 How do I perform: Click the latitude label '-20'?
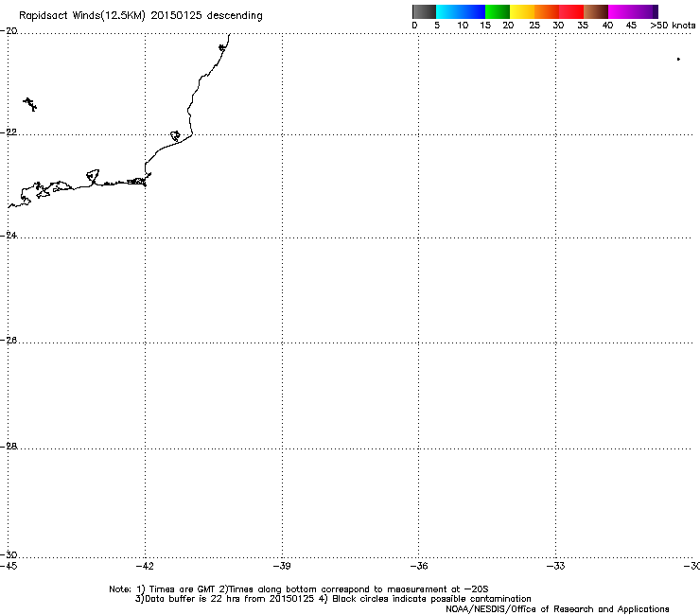[x=9, y=31]
